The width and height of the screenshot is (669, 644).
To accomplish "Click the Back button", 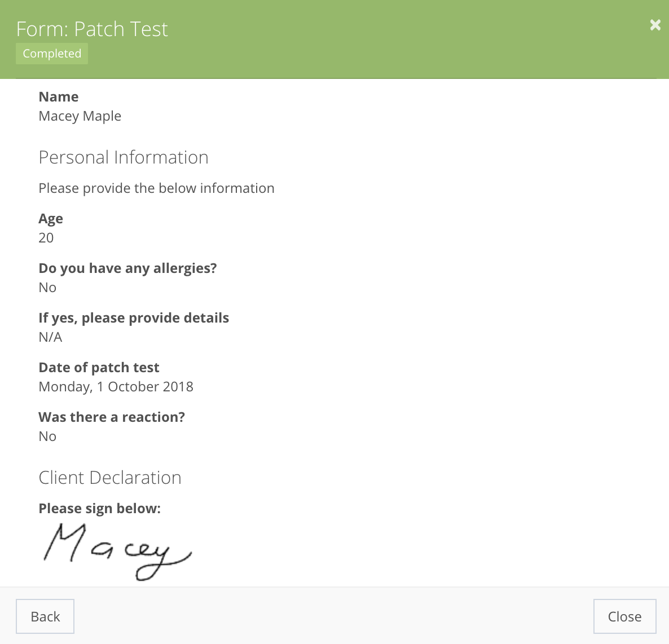I will tap(45, 616).
